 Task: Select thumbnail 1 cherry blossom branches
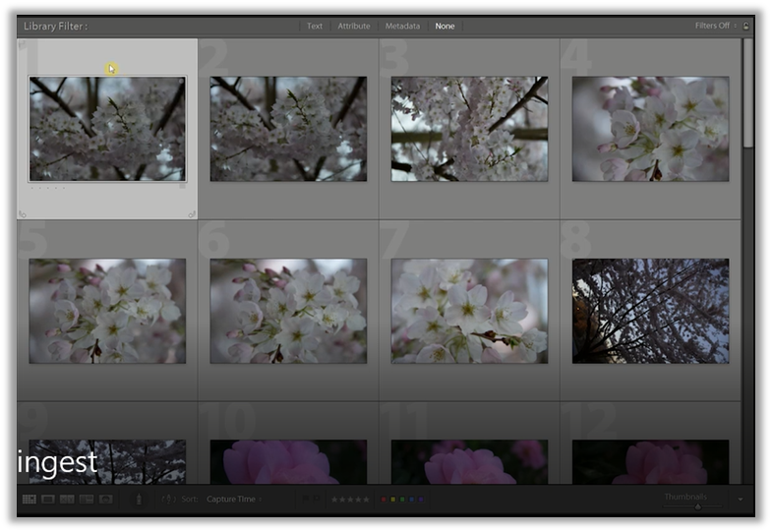point(107,129)
